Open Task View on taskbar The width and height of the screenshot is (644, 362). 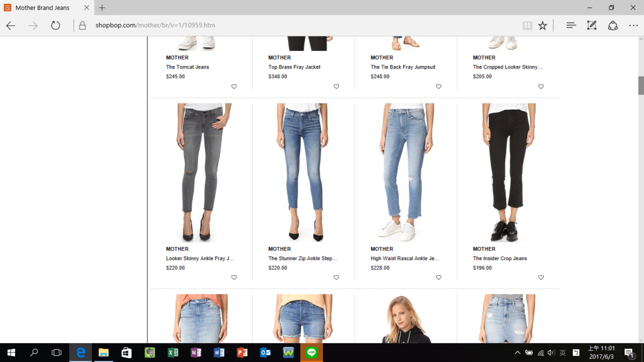57,353
